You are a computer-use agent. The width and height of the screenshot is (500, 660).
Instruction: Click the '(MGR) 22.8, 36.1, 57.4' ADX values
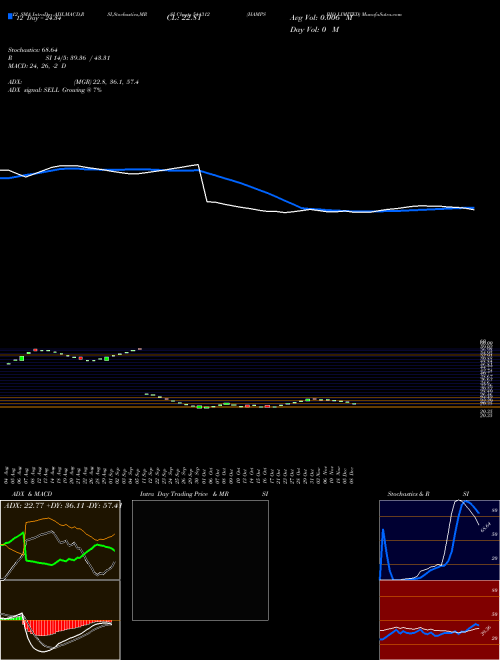tap(106, 82)
